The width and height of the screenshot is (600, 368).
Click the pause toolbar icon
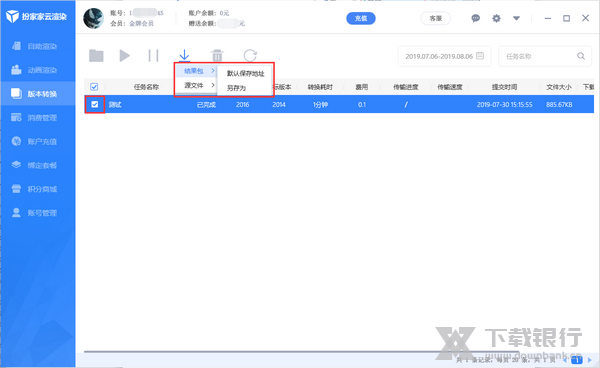click(153, 56)
